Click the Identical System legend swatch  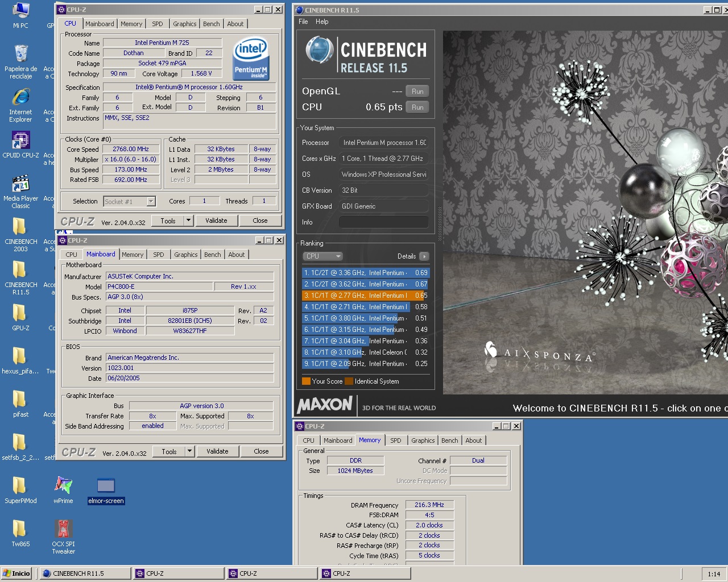pyautogui.click(x=349, y=381)
